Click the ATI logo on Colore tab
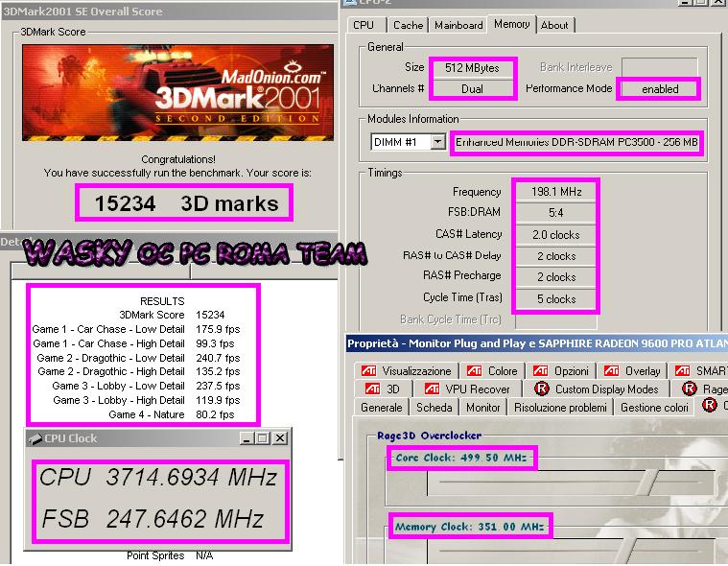 pyautogui.click(x=474, y=370)
